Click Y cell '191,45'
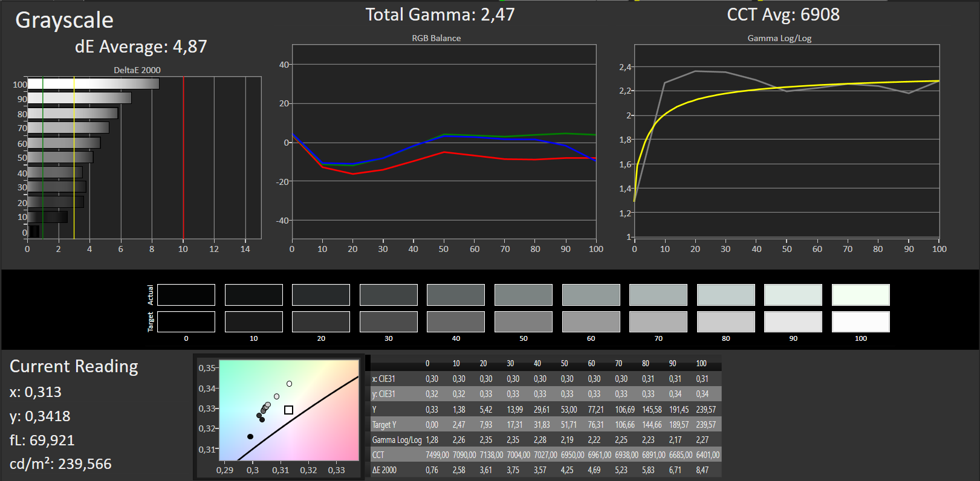This screenshot has width=980, height=481. click(x=679, y=410)
